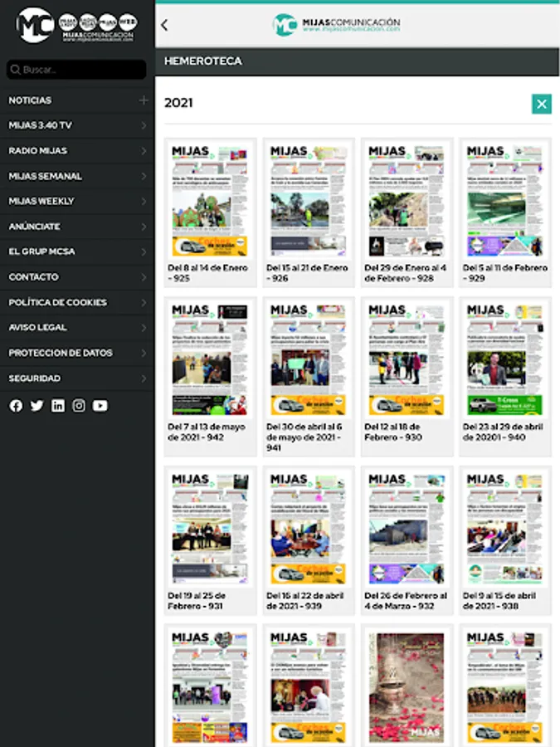Open the Twitter social icon
This screenshot has width=560, height=747.
tap(37, 405)
